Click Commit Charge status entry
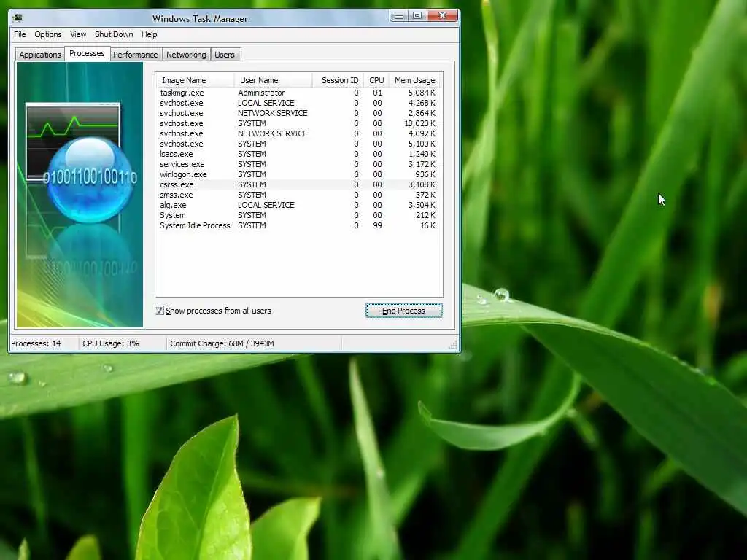This screenshot has width=747, height=560. [x=222, y=343]
